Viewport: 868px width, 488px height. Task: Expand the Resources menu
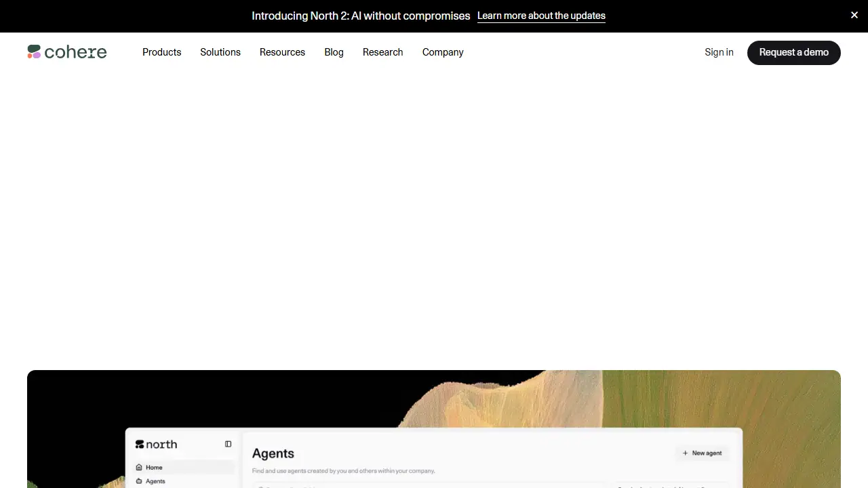(x=282, y=52)
